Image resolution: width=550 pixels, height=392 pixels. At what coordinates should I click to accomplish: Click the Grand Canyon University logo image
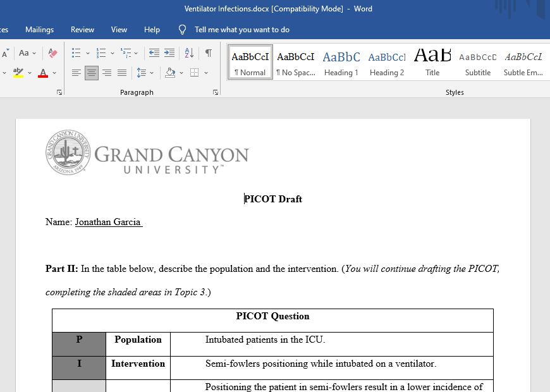147,152
